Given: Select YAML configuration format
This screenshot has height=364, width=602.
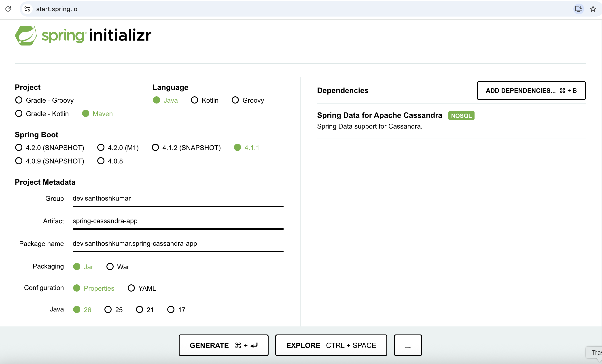Looking at the screenshot, I should 142,288.
